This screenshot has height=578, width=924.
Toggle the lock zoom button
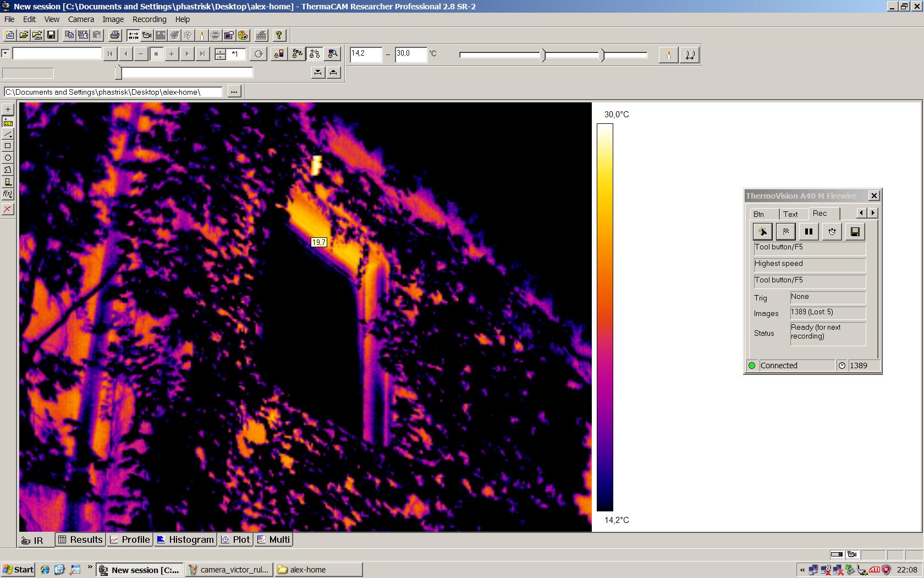pos(332,54)
